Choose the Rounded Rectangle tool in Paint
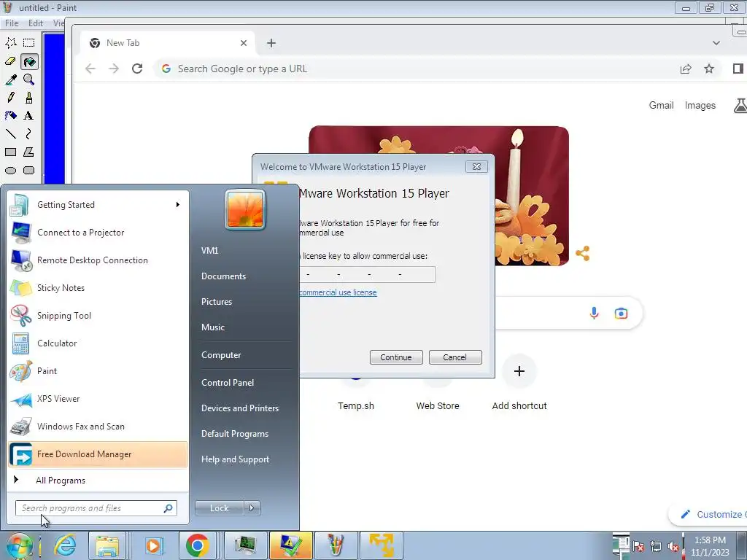The height and width of the screenshot is (560, 747). pyautogui.click(x=28, y=170)
